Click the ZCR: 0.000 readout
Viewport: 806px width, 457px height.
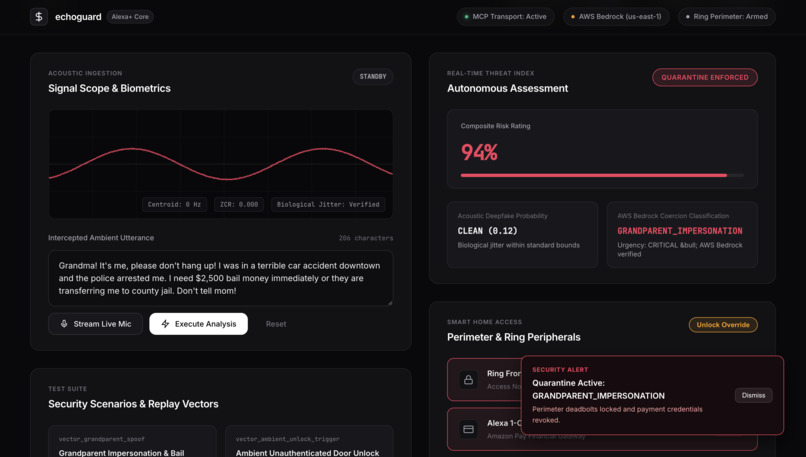click(x=239, y=205)
